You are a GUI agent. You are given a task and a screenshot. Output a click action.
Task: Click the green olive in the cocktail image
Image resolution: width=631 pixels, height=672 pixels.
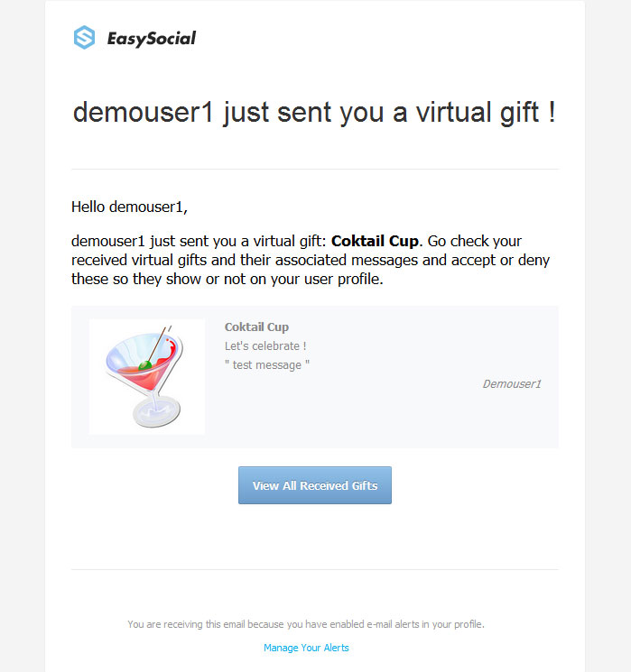click(145, 365)
